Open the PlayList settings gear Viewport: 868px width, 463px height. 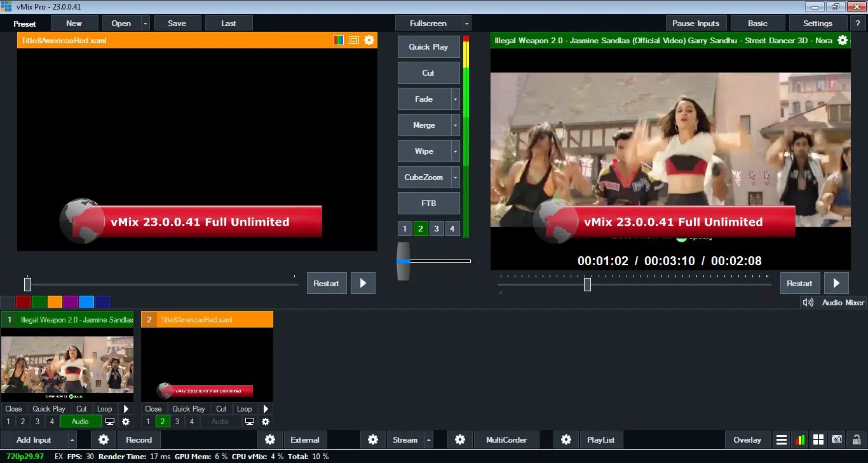pos(566,439)
